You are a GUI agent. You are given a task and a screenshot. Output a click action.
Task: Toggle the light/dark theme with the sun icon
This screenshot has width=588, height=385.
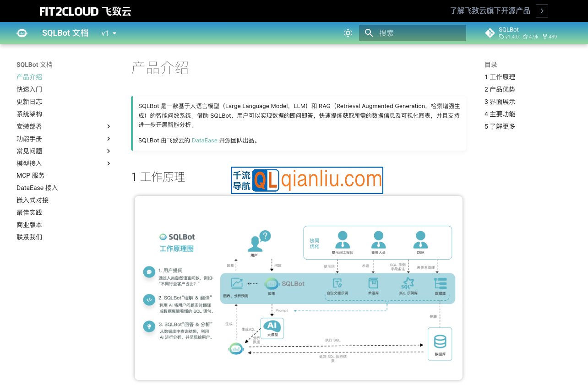[348, 33]
